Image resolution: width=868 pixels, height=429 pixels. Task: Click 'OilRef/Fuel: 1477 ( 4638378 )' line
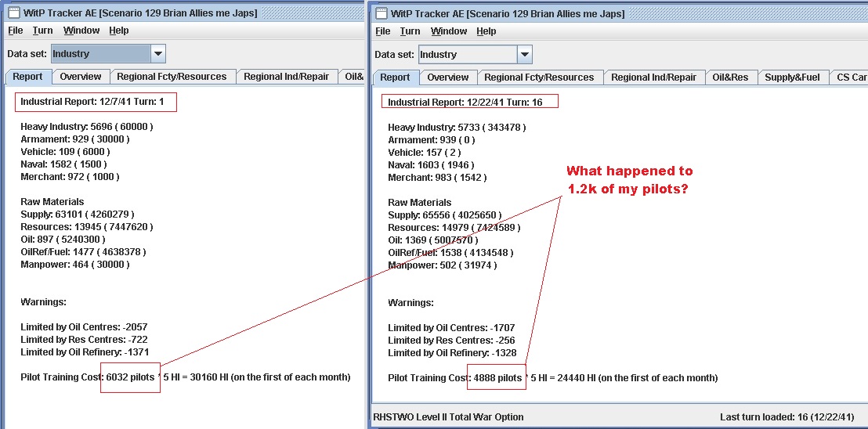[x=84, y=251]
